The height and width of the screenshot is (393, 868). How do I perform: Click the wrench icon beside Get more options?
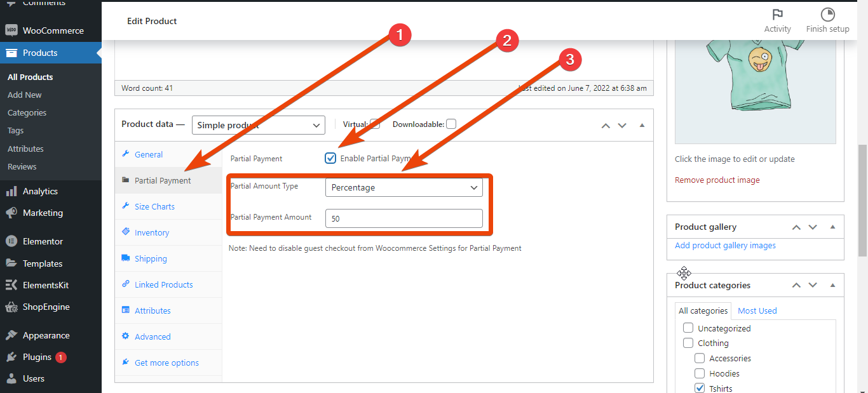point(126,363)
